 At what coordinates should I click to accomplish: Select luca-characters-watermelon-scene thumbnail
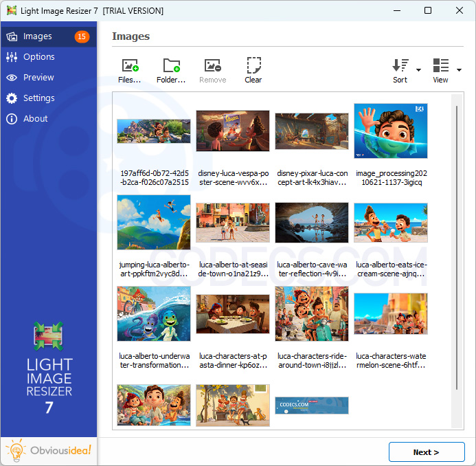(391, 314)
